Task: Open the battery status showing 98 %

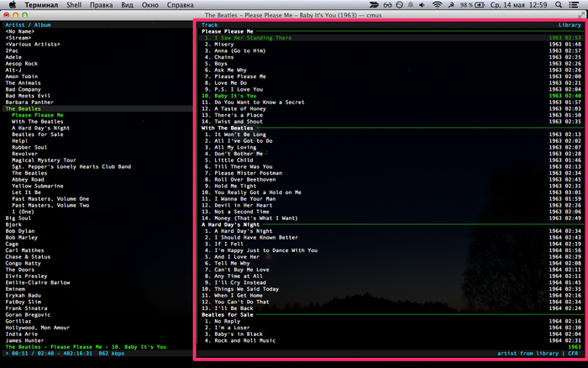Action: pos(472,5)
